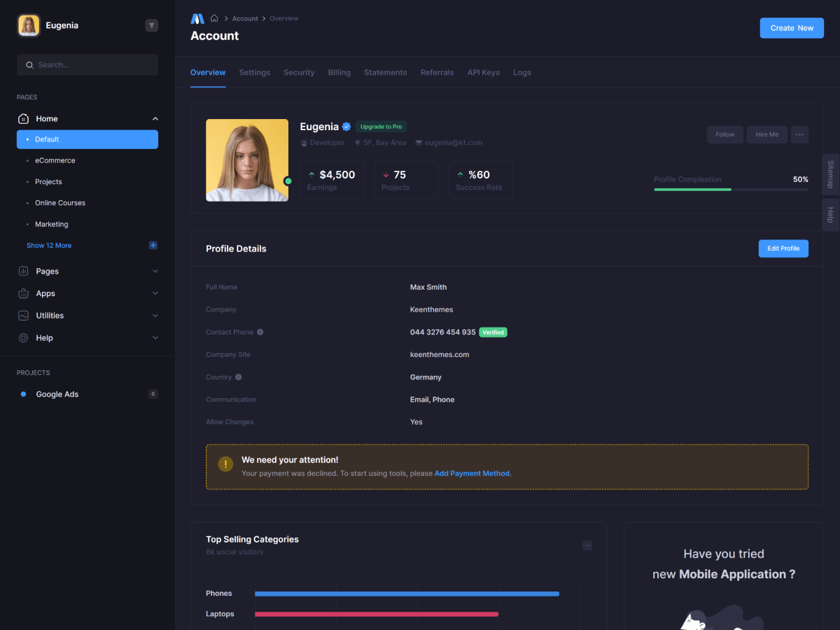Image resolution: width=840 pixels, height=630 pixels.
Task: Click the Profile Completion progress bar
Action: (731, 190)
